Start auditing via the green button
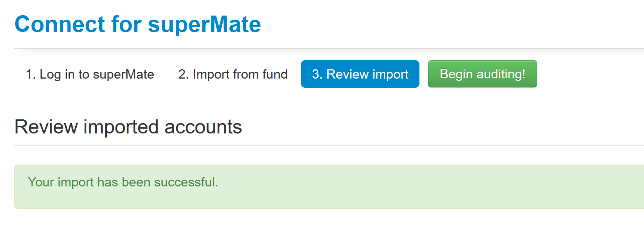 [482, 74]
